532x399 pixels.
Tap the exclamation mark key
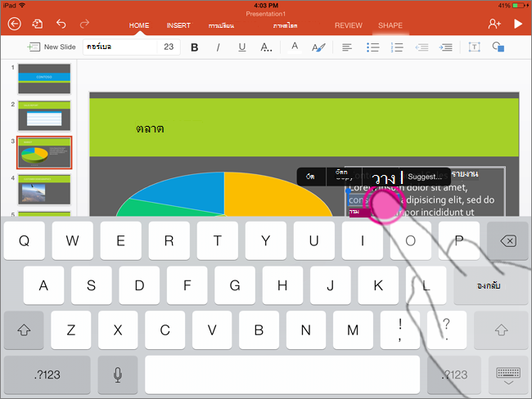click(x=400, y=330)
